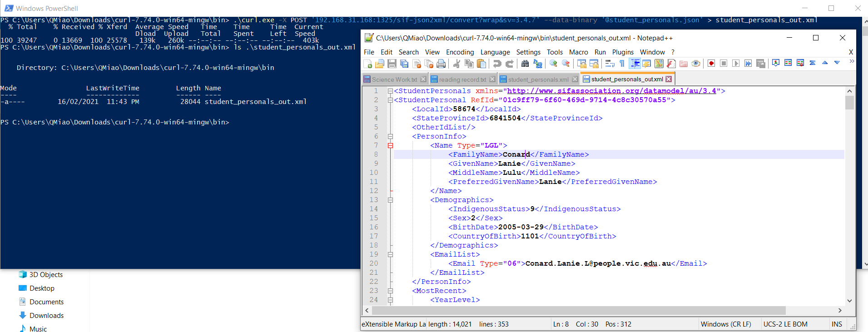Switch to the Science Work.txt tab
868x332 pixels.
point(394,79)
